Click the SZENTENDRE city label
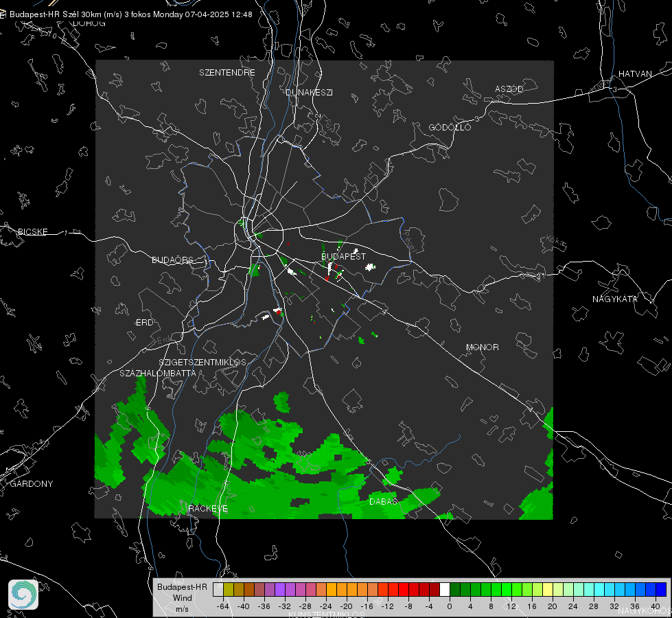The image size is (672, 618). tap(227, 73)
